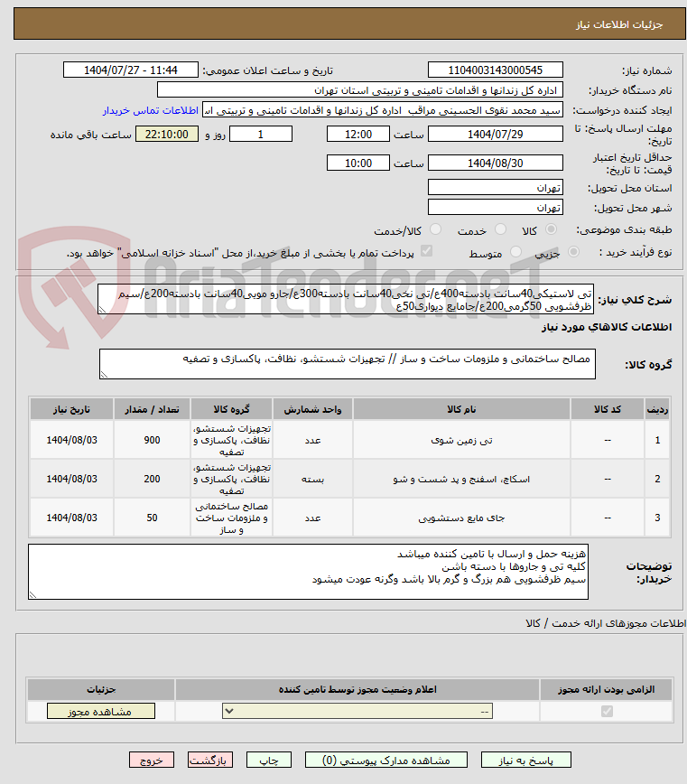Image resolution: width=687 pixels, height=784 pixels.
Task: Click the request creator name field
Action: [382, 110]
